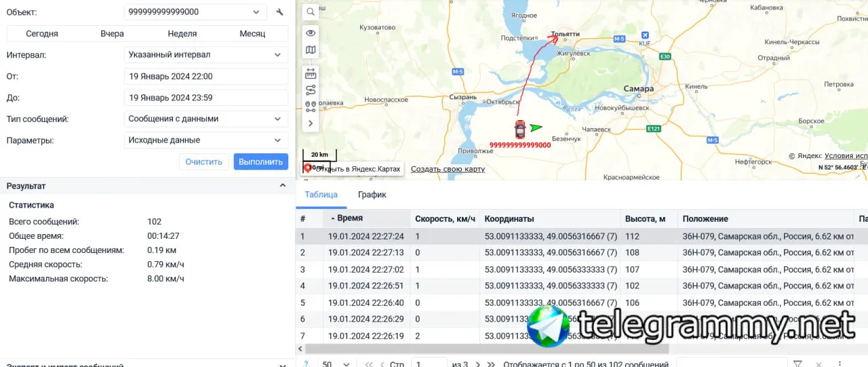Select the nearest units tool
The height and width of the screenshot is (367, 868).
tap(311, 107)
